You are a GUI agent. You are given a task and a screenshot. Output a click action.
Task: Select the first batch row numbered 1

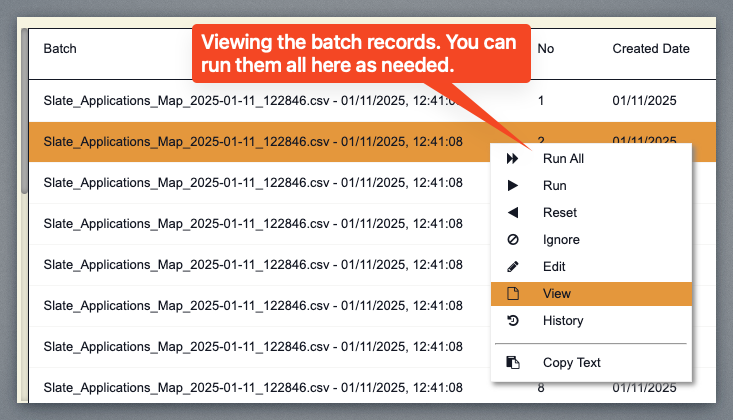click(250, 101)
